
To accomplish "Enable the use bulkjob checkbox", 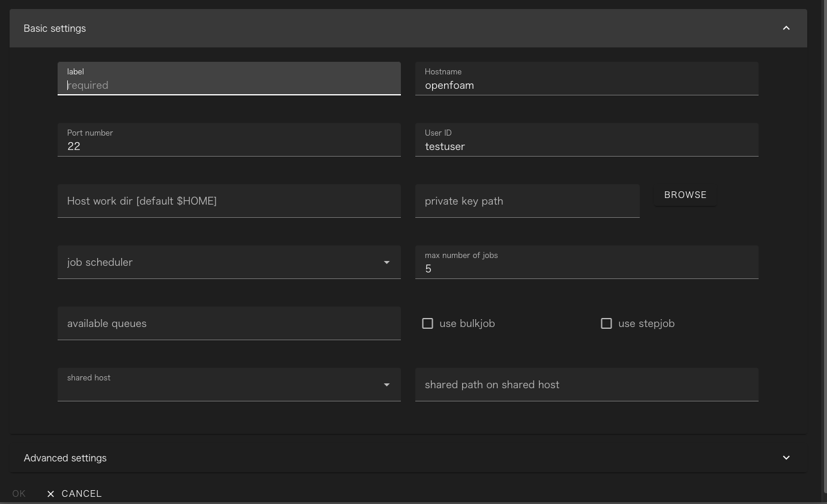I will [x=427, y=323].
